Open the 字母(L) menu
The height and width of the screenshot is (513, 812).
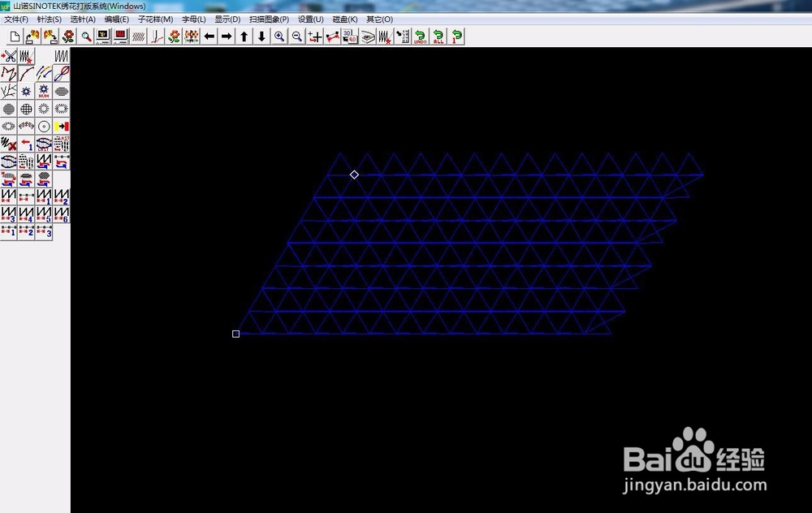click(194, 19)
